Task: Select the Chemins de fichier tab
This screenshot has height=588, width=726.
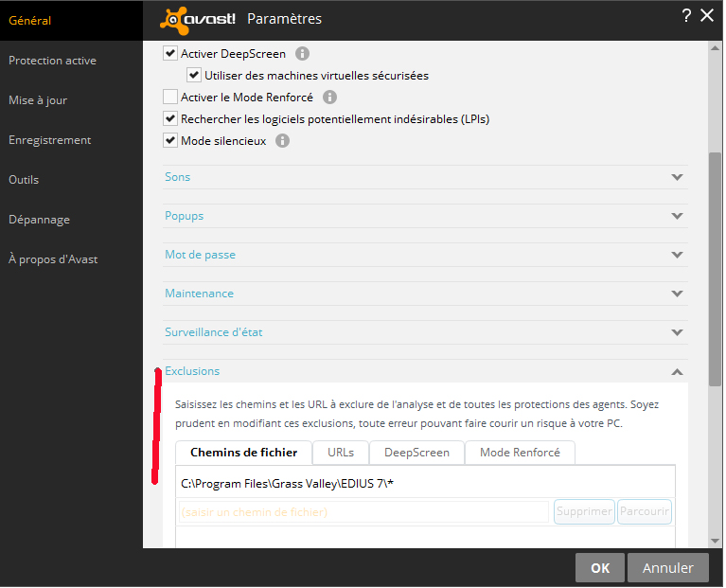Action: pyautogui.click(x=244, y=454)
